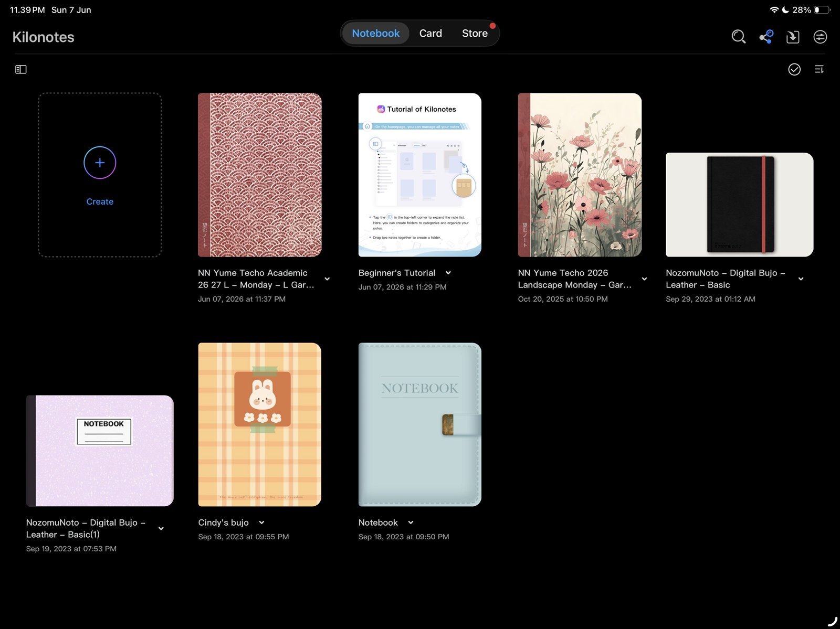840x629 pixels.
Task: Open the Store tab
Action: (475, 33)
